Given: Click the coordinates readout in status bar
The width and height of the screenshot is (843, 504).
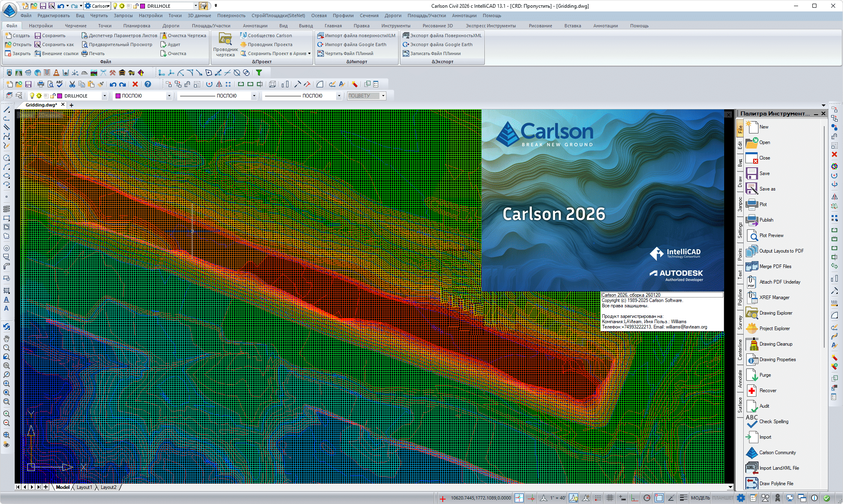Looking at the screenshot, I should [481, 498].
